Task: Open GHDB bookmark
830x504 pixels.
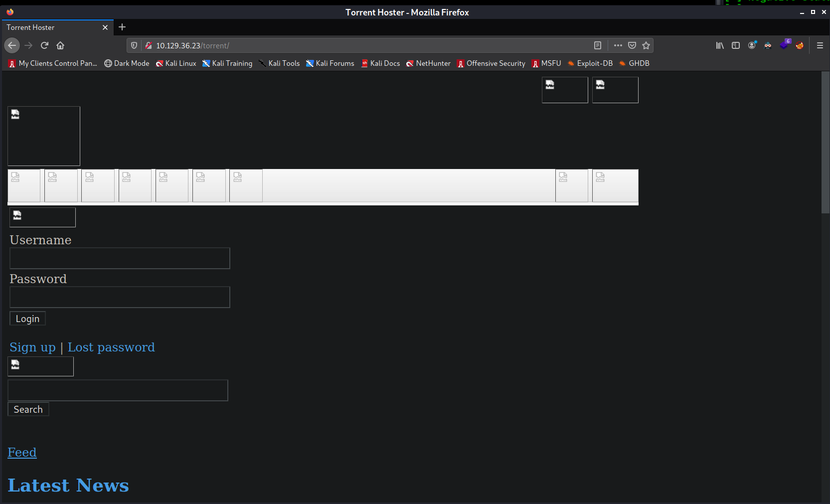Action: coord(634,63)
